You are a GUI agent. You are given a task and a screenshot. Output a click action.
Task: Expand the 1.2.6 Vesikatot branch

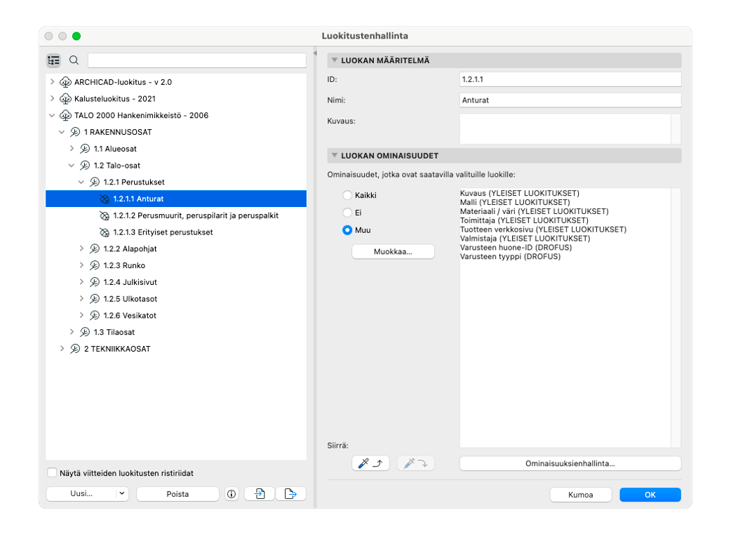(81, 315)
